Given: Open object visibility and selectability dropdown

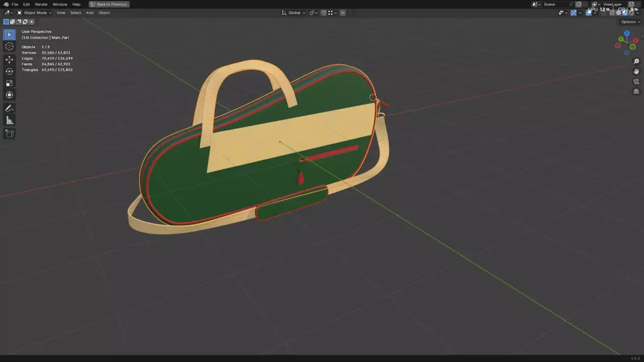Looking at the screenshot, I should [x=563, y=13].
